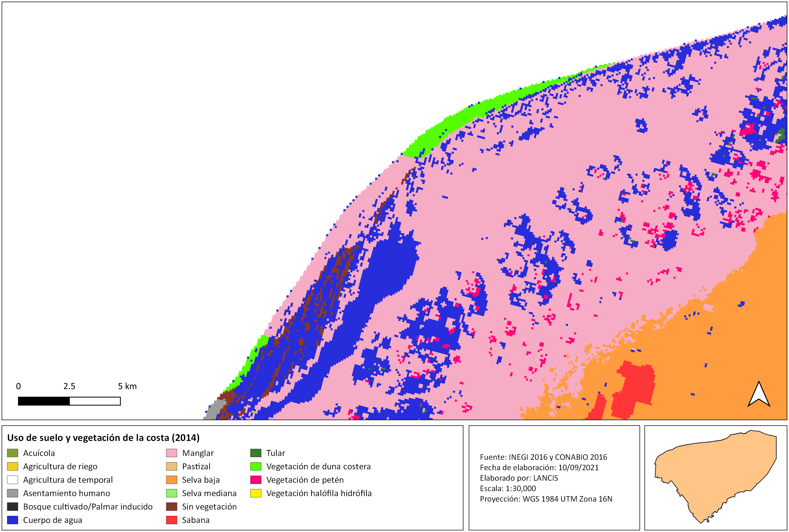Viewport: 789px width, 532px height.
Task: Click the 'Sabana' legend label
Action: tap(196, 520)
